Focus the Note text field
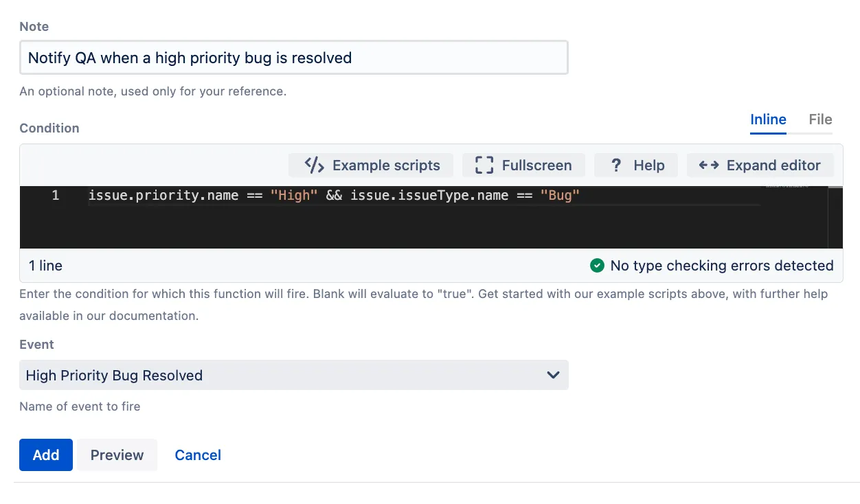 tap(294, 58)
